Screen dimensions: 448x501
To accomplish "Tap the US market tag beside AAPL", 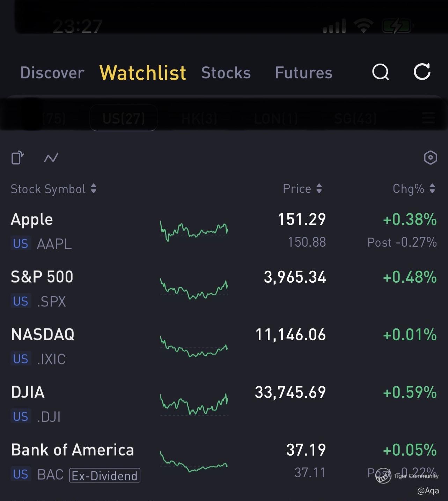I will pyautogui.click(x=21, y=244).
